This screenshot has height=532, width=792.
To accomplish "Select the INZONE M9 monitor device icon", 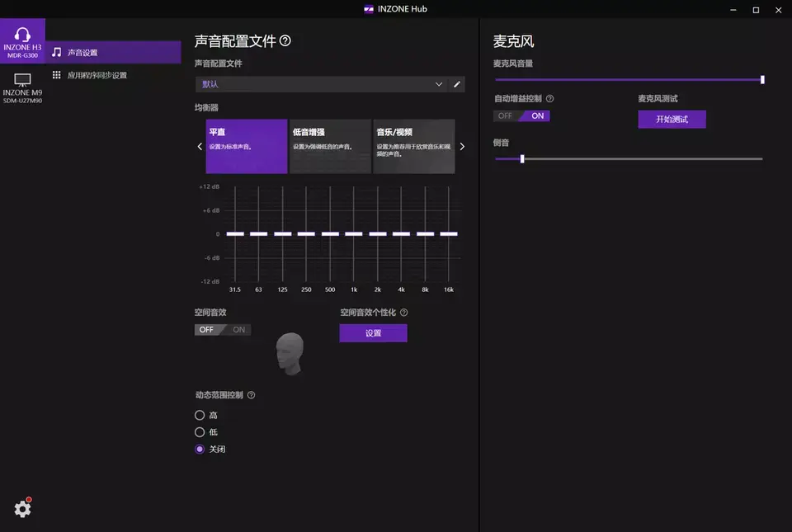I will point(22,81).
